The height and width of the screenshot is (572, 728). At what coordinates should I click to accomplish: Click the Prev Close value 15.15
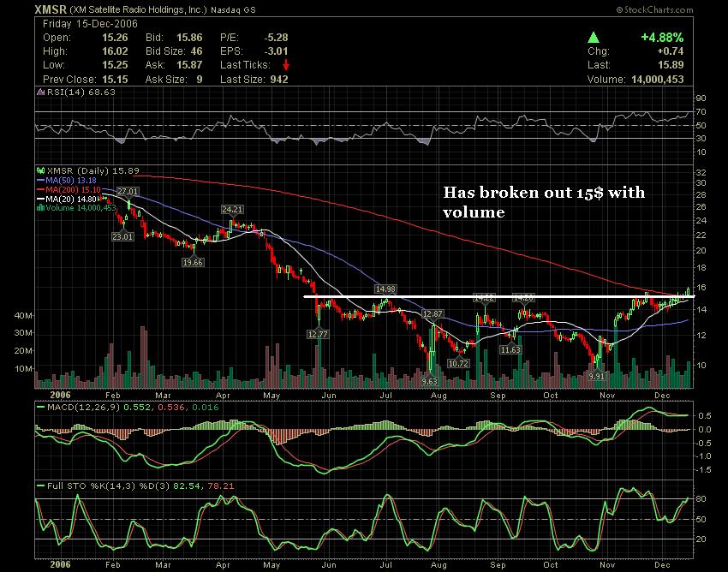(x=115, y=80)
